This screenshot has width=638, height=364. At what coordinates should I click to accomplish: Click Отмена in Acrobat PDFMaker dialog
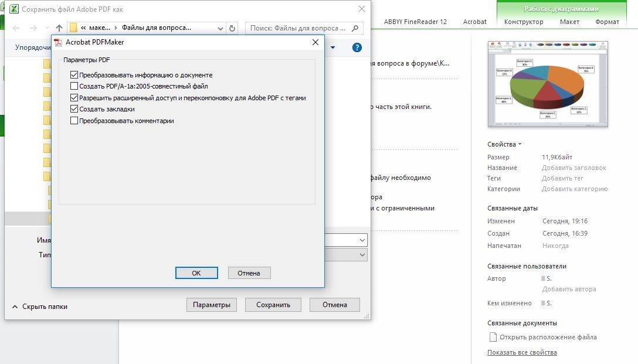(x=249, y=273)
